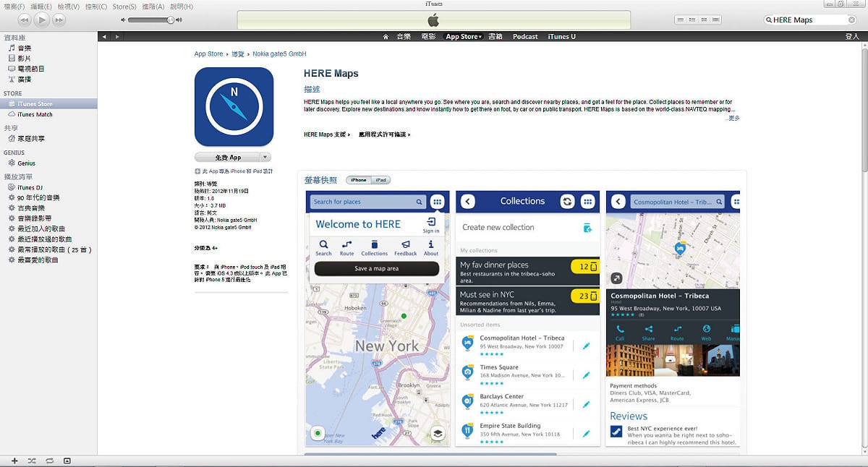This screenshot has height=467, width=868.
Task: Click the App Store breadcrumb link
Action: [x=208, y=54]
